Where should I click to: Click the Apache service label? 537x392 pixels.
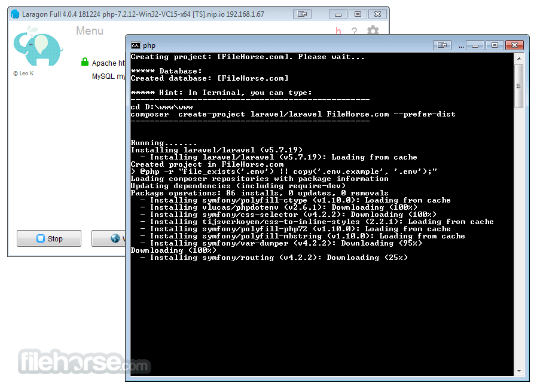pos(108,63)
